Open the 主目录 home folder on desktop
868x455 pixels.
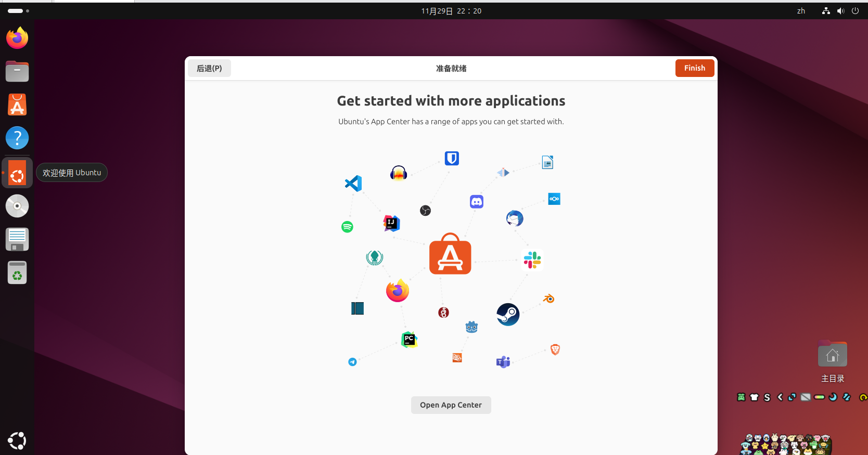(833, 362)
